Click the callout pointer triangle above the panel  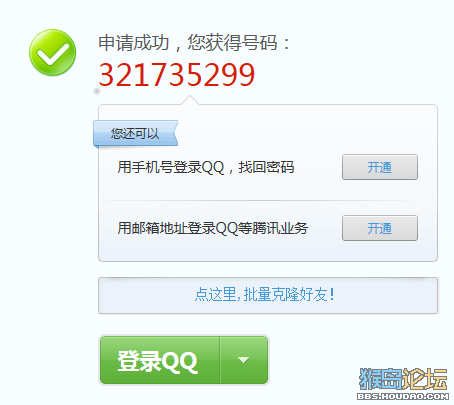(x=190, y=100)
